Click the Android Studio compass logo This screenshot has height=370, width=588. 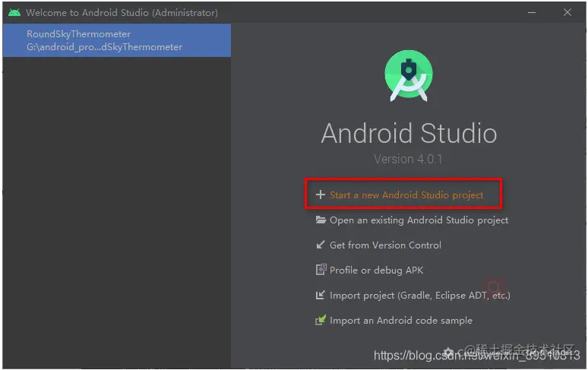409,76
